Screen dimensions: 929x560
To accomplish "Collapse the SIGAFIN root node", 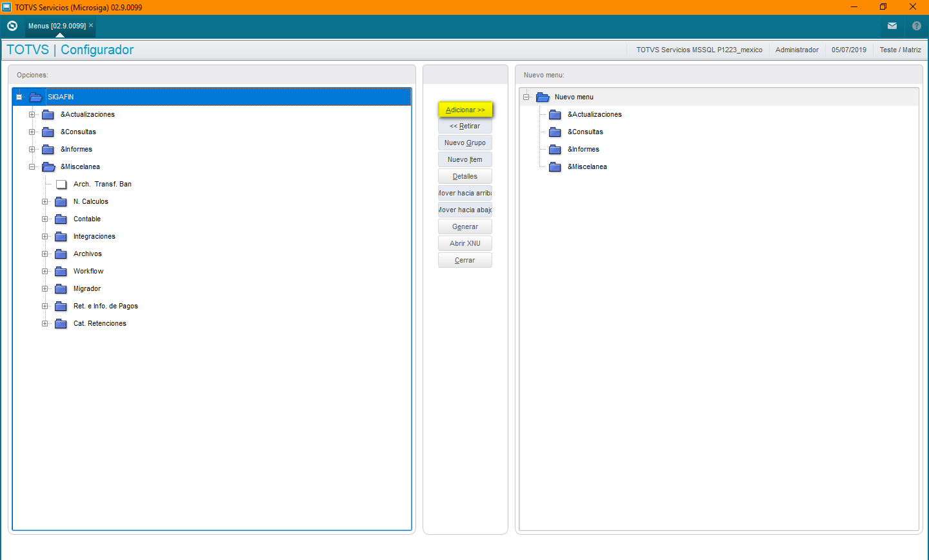I will coord(19,97).
